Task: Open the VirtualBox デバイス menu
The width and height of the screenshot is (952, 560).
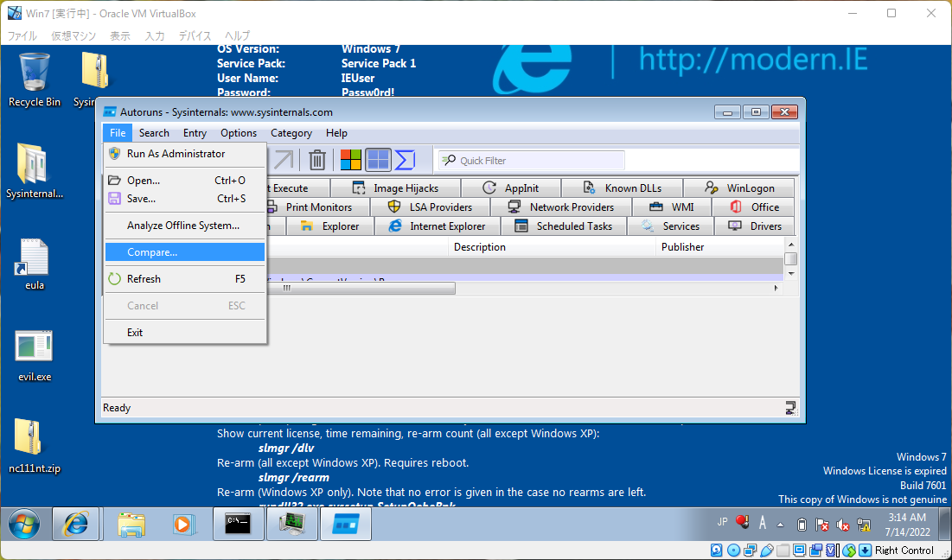Action: pyautogui.click(x=195, y=35)
